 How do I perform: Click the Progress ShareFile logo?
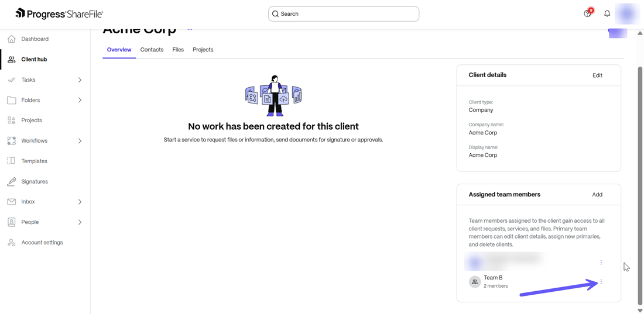tap(59, 13)
